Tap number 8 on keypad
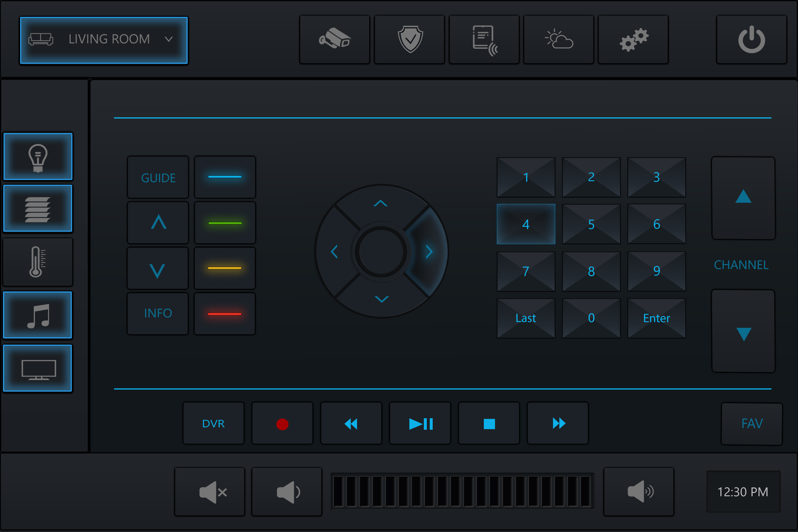 (x=591, y=271)
